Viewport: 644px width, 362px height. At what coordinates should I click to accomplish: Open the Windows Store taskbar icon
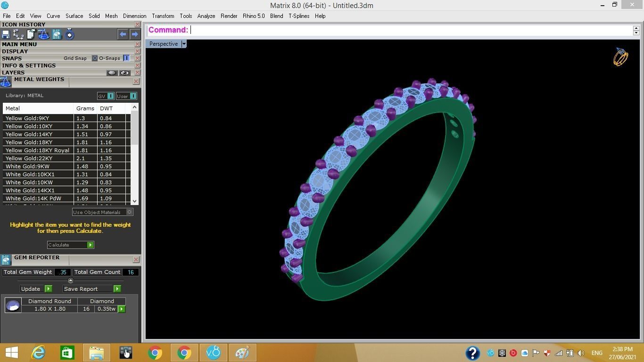(x=67, y=353)
